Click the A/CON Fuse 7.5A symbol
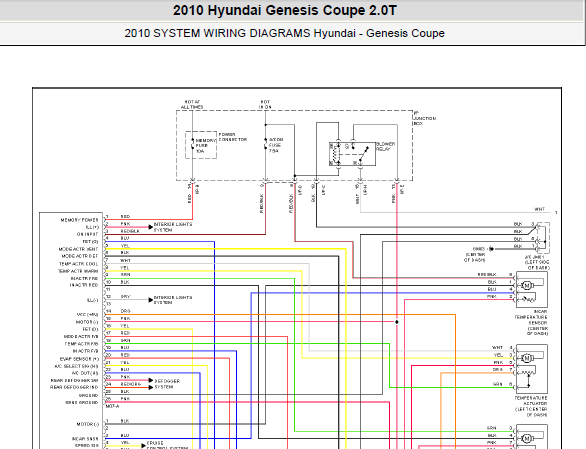586x449 pixels. point(266,145)
